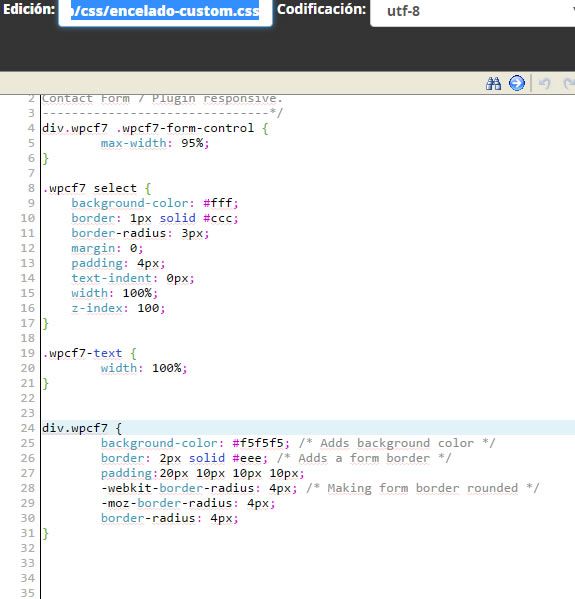Click the z-index: 100 declaration
The image size is (575, 599).
click(x=118, y=308)
